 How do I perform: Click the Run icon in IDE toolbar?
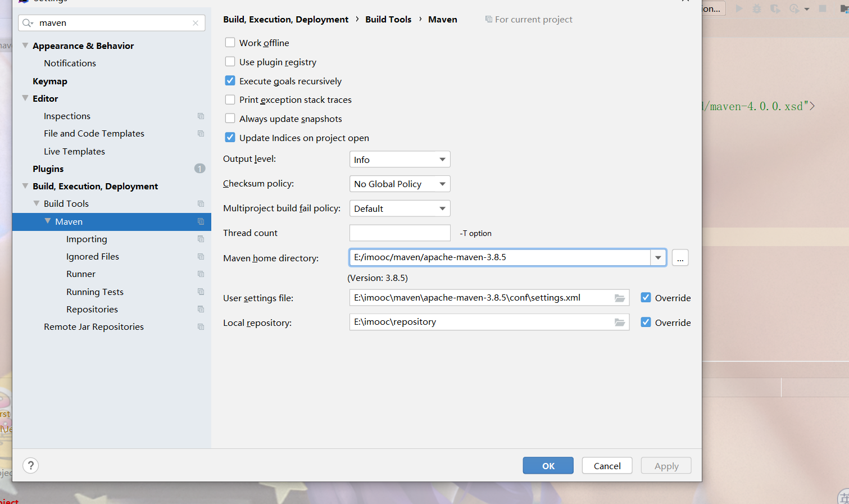[x=739, y=8]
